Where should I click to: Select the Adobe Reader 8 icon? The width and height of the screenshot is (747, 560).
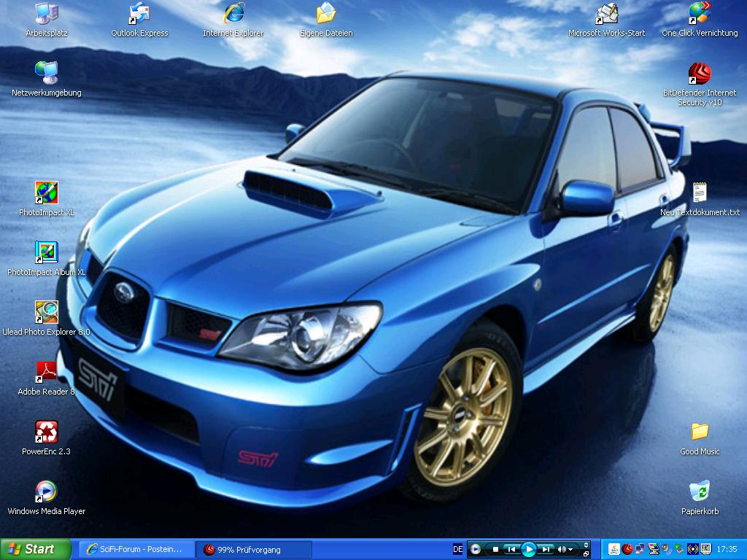tap(47, 372)
